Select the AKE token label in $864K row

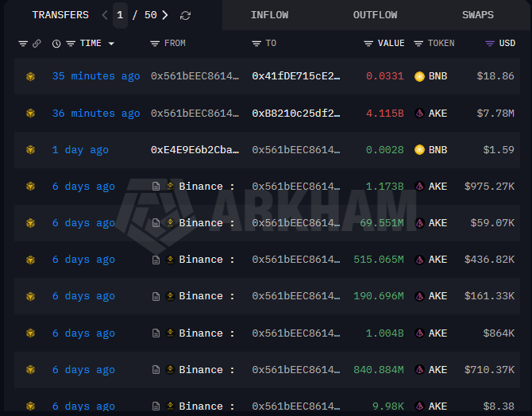[438, 333]
